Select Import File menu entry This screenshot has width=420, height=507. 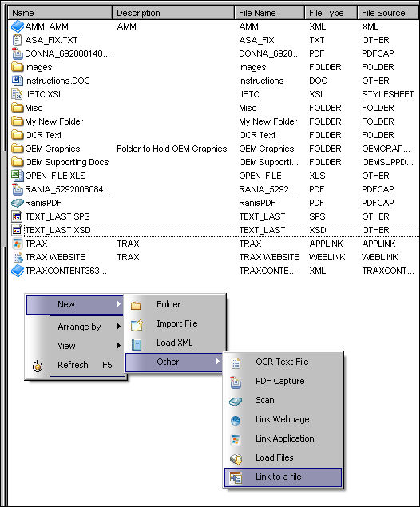click(x=175, y=323)
